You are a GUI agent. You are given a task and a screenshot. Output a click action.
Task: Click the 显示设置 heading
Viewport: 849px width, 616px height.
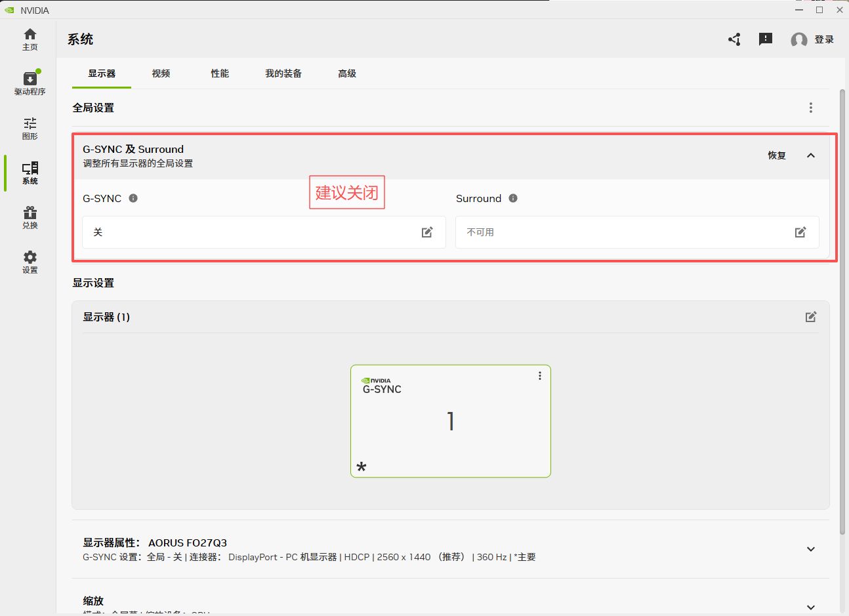(x=93, y=283)
